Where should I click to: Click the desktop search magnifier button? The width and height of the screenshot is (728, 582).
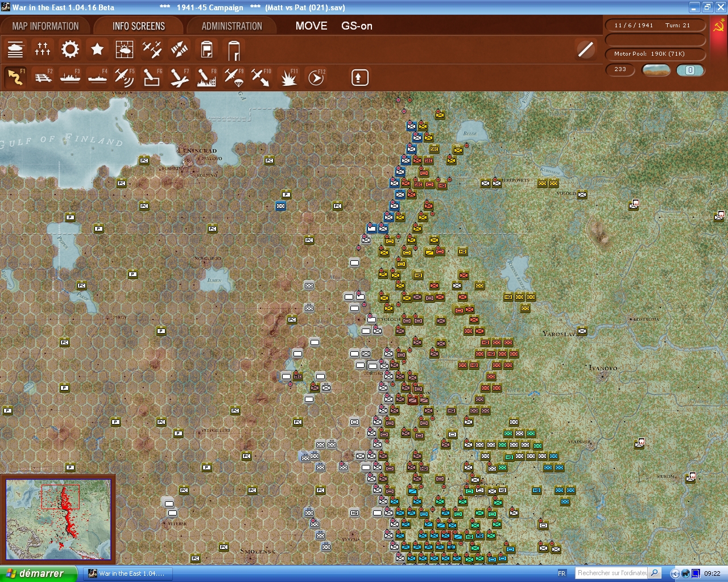655,573
